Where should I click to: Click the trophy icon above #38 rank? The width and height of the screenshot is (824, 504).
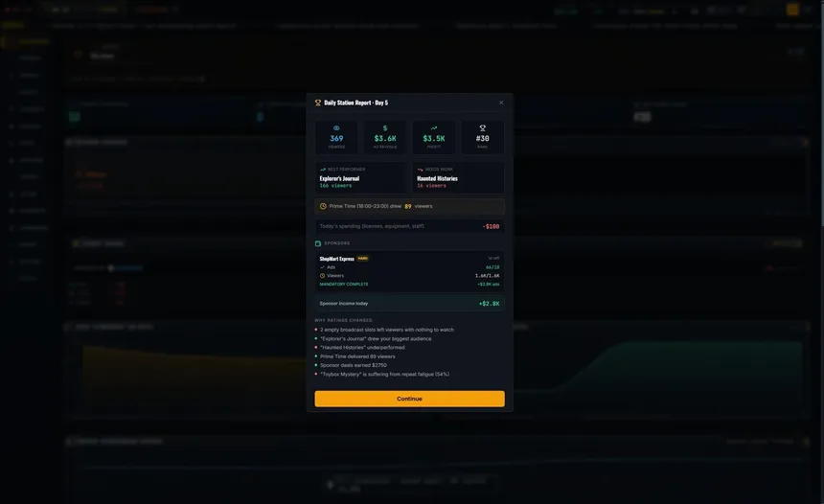click(x=482, y=127)
